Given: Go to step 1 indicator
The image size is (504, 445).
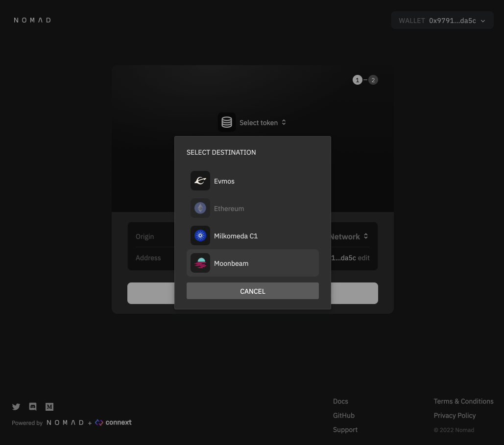Looking at the screenshot, I should [x=358, y=80].
